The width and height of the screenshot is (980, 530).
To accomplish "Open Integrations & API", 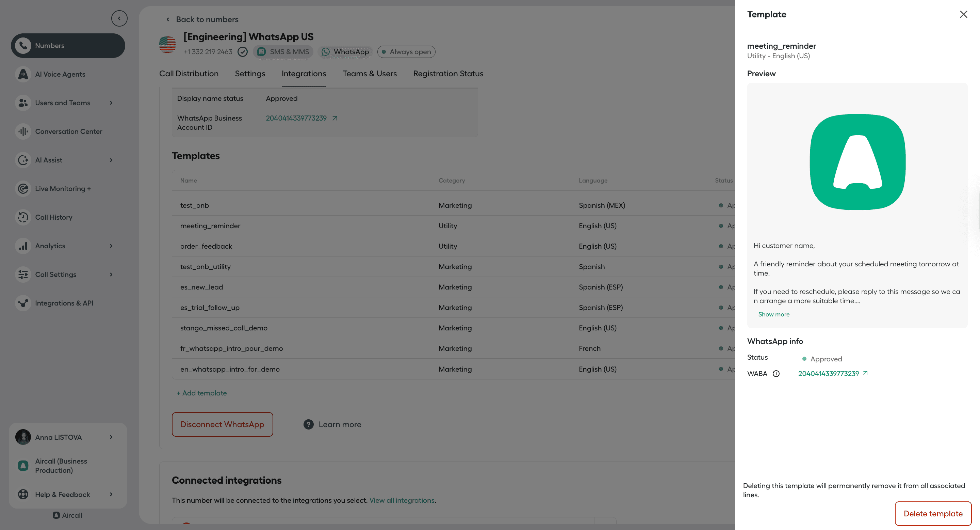I will pyautogui.click(x=64, y=303).
